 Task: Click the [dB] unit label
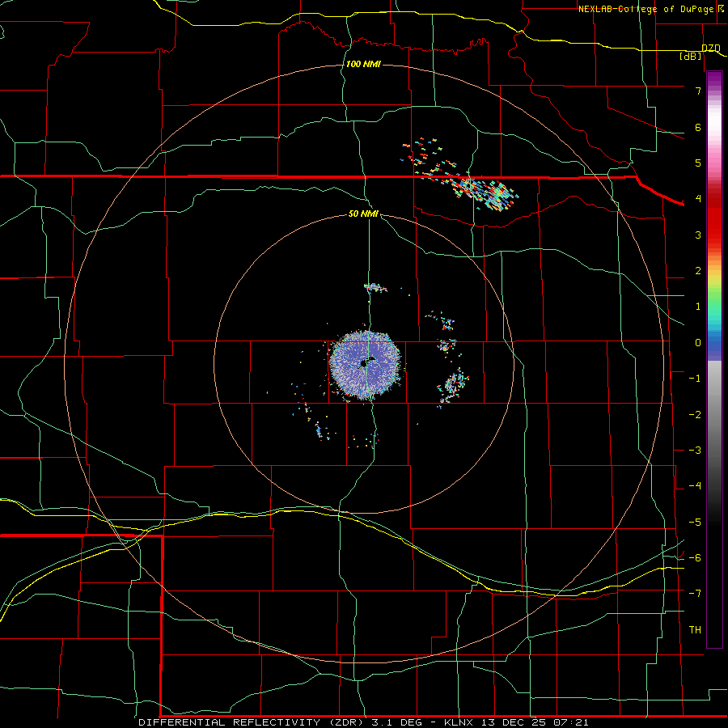[691, 56]
